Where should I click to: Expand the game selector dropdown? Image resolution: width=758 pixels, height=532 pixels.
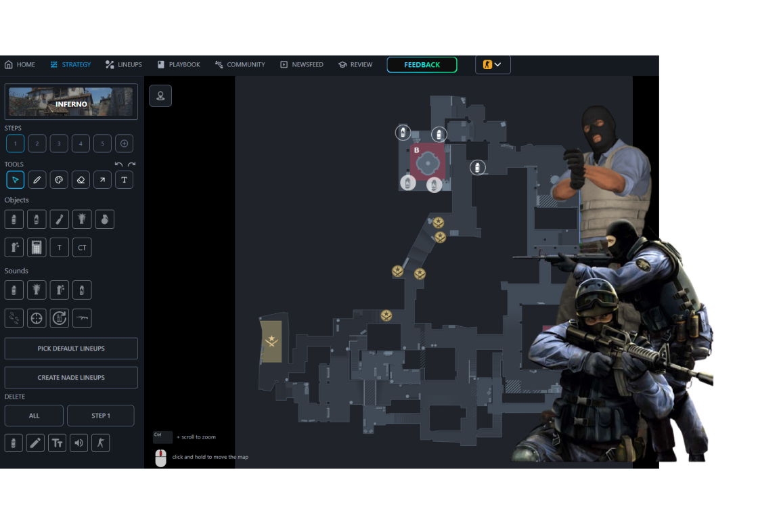tap(493, 64)
